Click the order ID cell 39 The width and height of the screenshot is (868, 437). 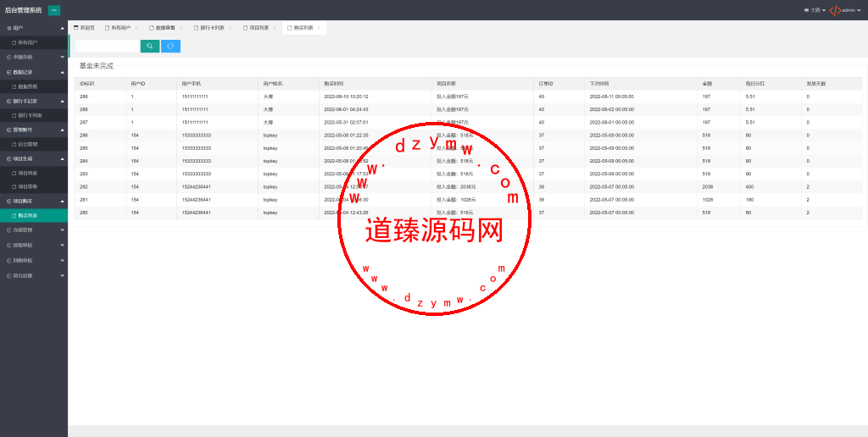click(x=542, y=186)
